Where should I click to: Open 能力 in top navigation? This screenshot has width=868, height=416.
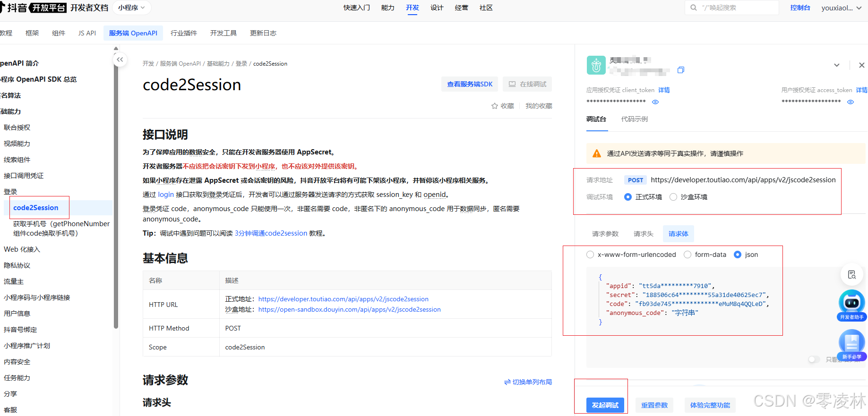[x=388, y=8]
